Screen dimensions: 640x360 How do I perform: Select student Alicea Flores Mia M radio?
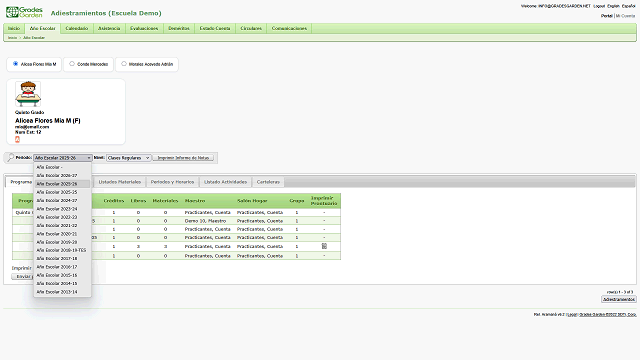(16, 64)
